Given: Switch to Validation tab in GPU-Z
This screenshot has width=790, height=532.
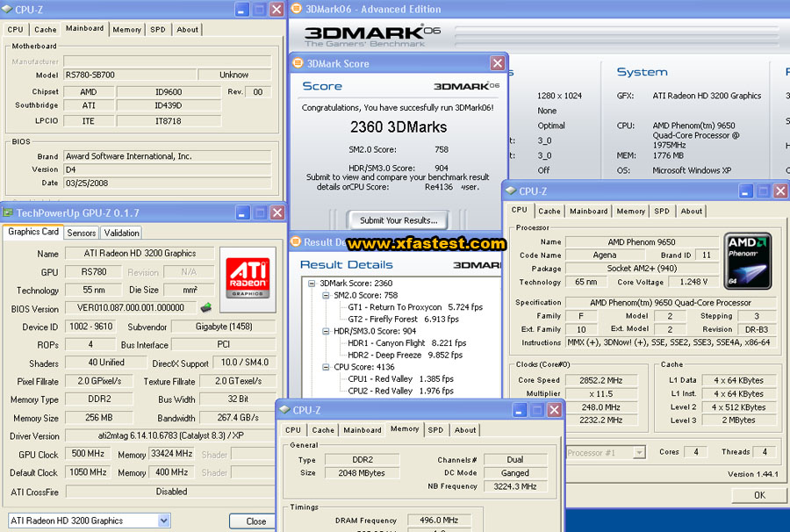Looking at the screenshot, I should coord(121,233).
